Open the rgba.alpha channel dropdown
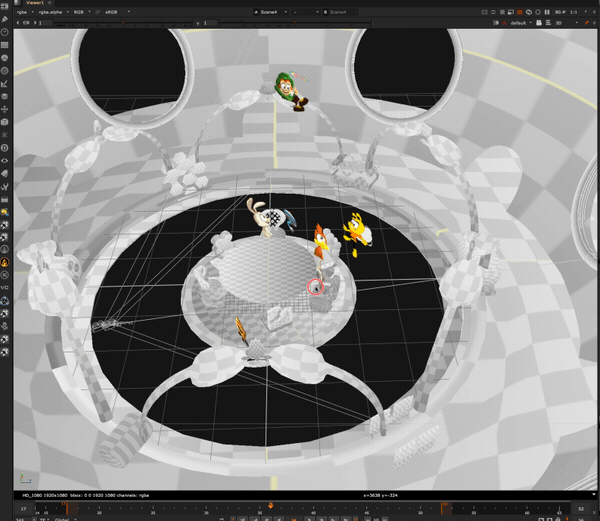The width and height of the screenshot is (600, 521). pos(50,11)
